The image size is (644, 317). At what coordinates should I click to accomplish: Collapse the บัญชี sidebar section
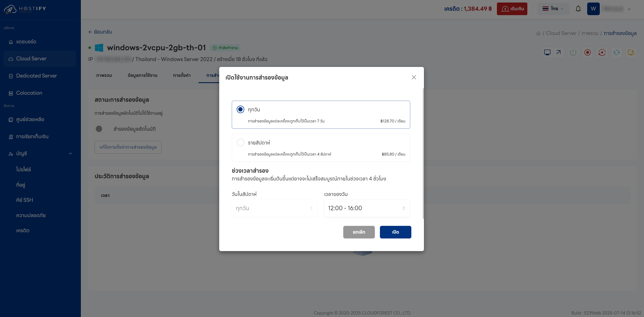pyautogui.click(x=40, y=153)
